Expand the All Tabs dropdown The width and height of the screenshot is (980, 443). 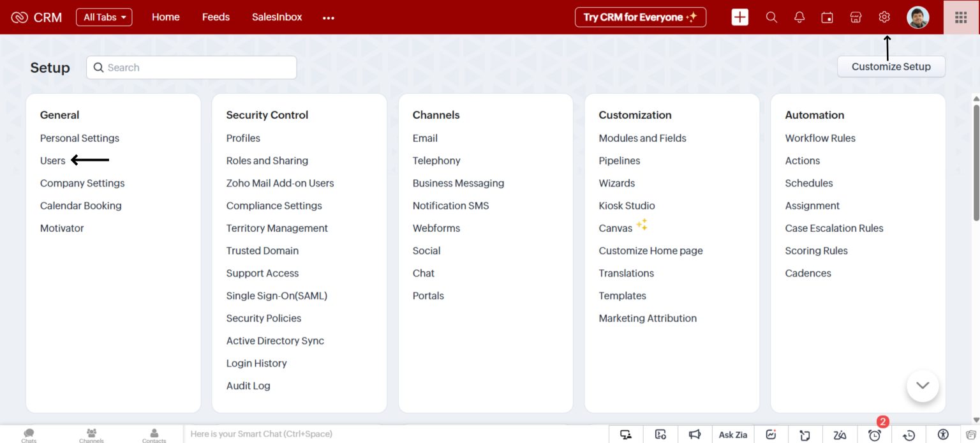click(x=104, y=17)
